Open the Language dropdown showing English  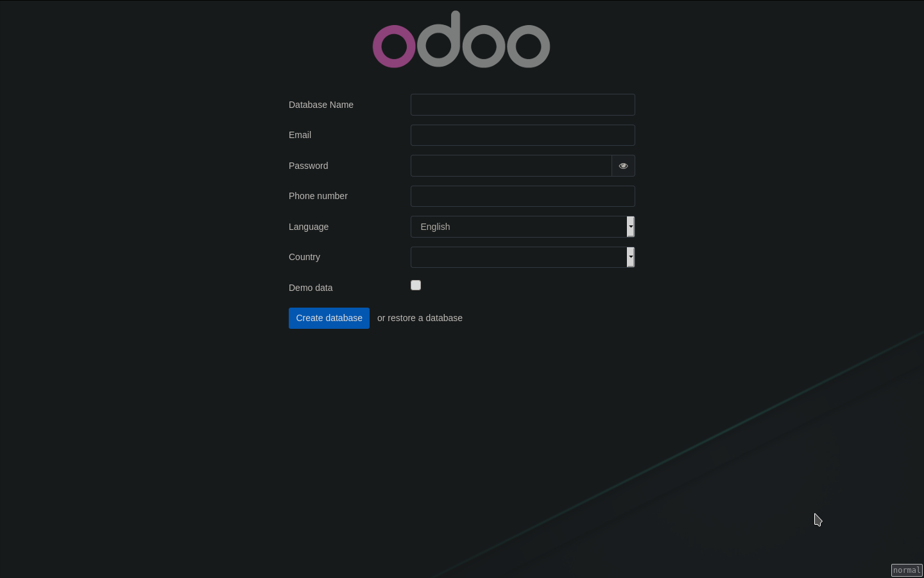click(522, 227)
